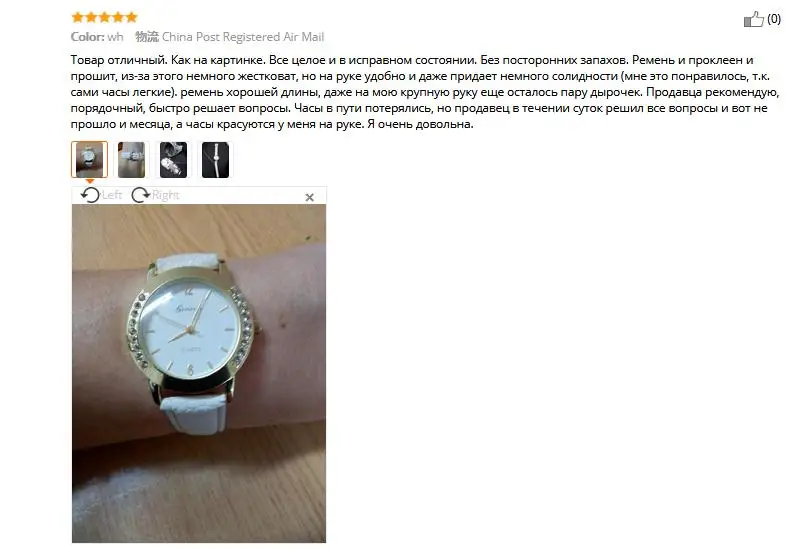Click the thumbs-up helpful icon

(x=754, y=20)
